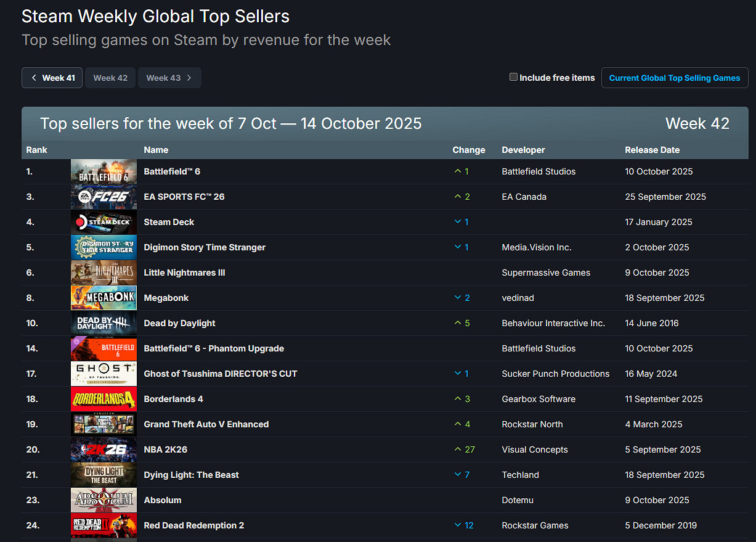Open the Megabonk game banner
Viewport: 756px width, 542px height.
104,298
